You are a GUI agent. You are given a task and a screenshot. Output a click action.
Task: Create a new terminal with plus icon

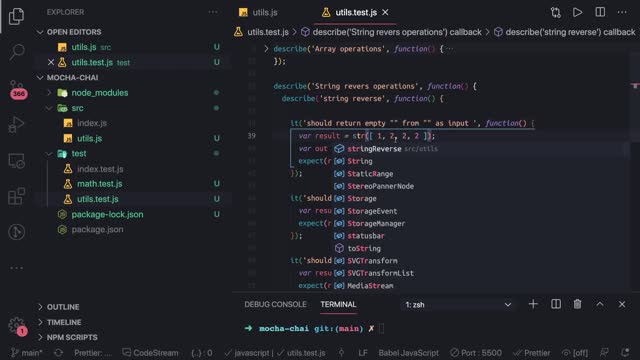[x=533, y=304]
